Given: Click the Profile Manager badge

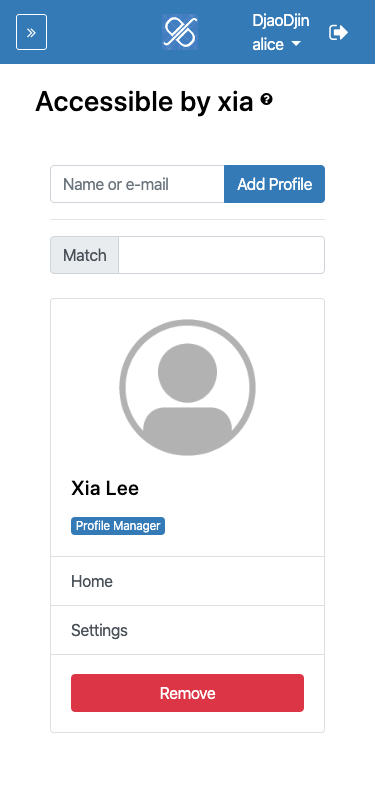Looking at the screenshot, I should point(118,526).
